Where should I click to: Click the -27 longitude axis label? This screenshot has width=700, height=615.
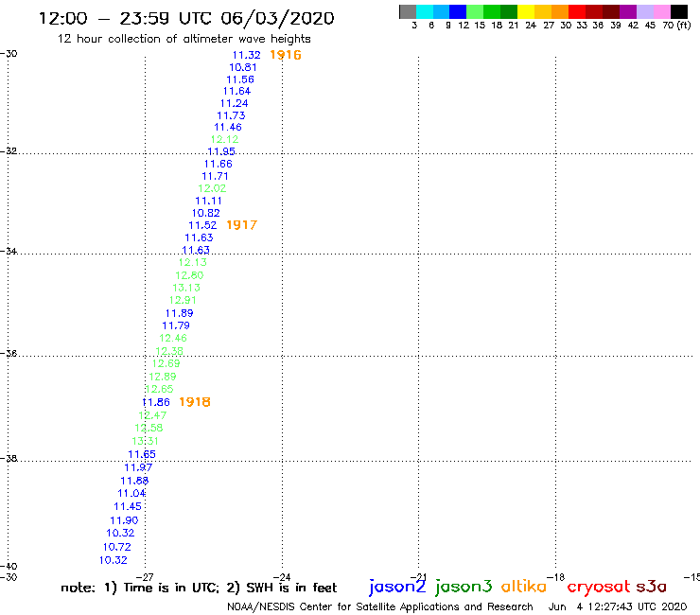[145, 577]
